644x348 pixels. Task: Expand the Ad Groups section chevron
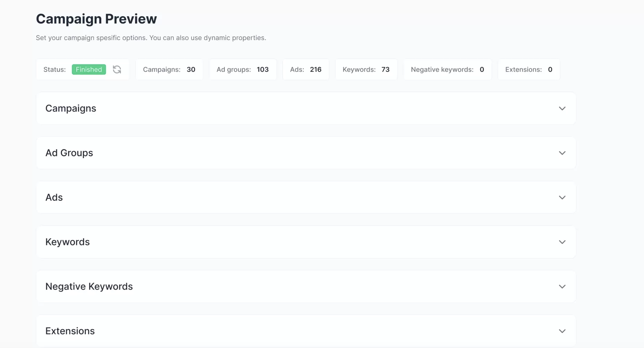(x=562, y=153)
